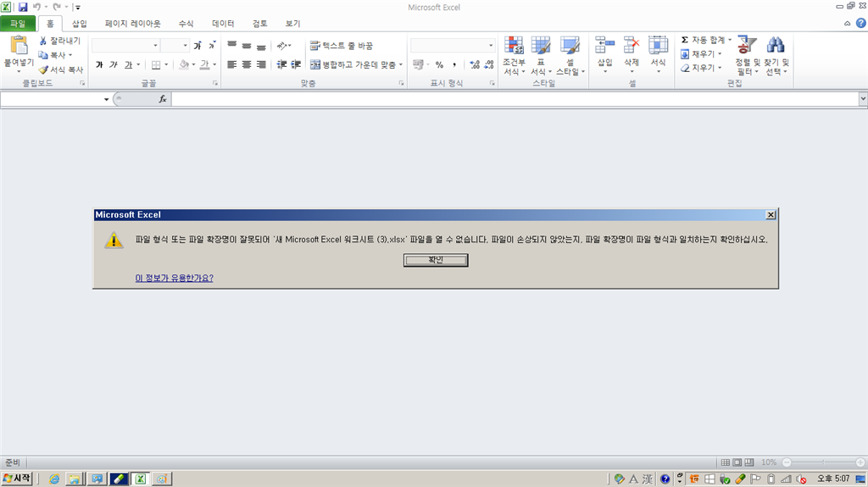Click 병합하고 가운데 맞춤 merge button
Viewport: 868px width, 487px height.
(353, 64)
